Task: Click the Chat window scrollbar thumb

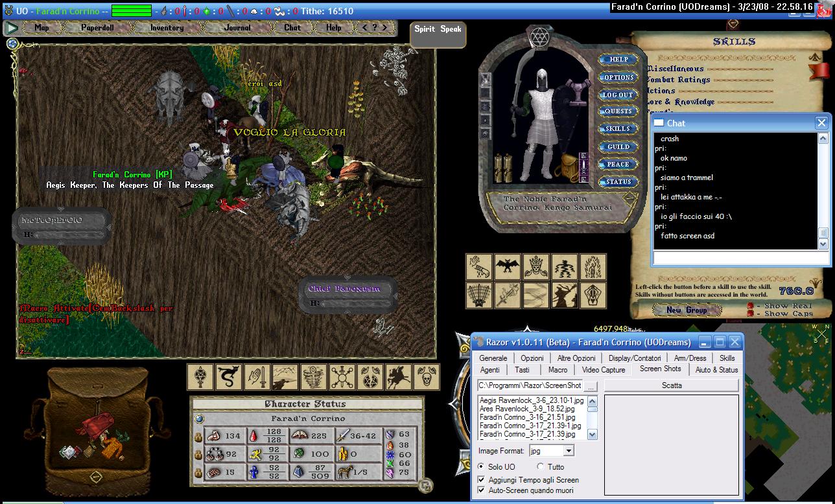Action: coord(823,233)
